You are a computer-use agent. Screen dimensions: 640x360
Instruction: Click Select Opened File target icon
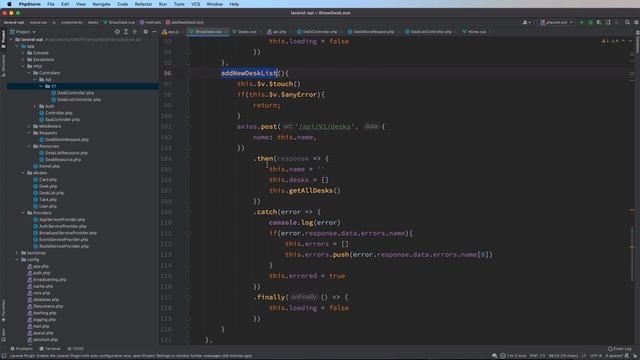(117, 31)
